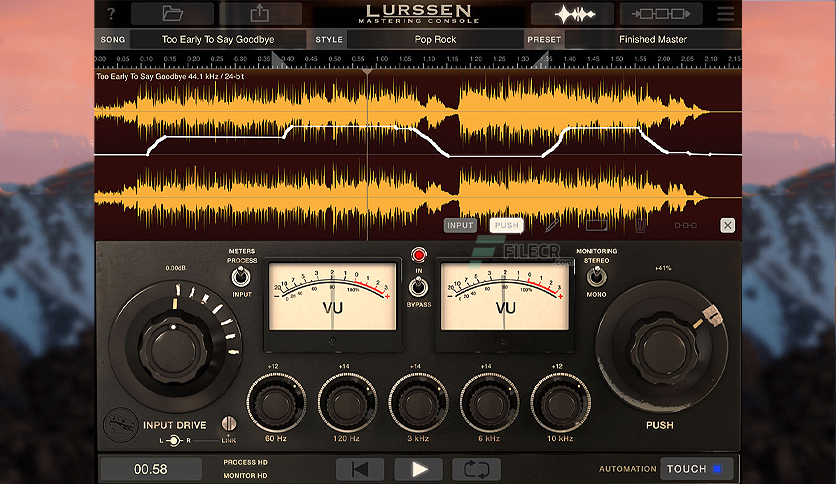Image resolution: width=836 pixels, height=484 pixels.
Task: Click the export share icon
Action: tap(260, 13)
